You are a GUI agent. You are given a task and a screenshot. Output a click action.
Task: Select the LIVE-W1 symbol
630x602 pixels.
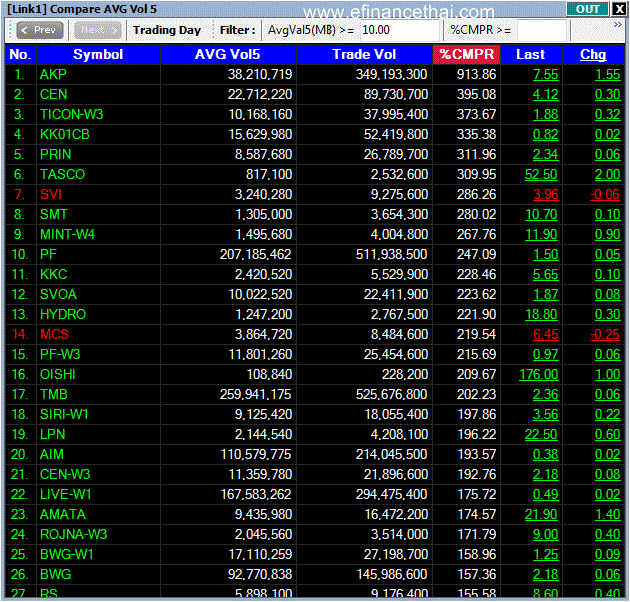point(66,494)
